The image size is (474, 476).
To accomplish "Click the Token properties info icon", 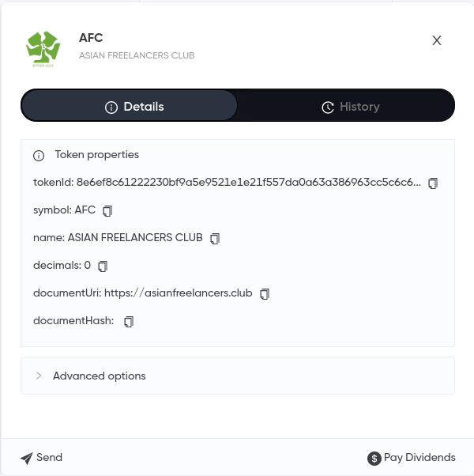I will (x=39, y=156).
